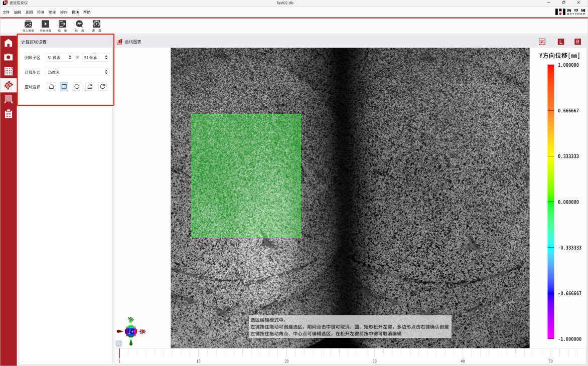Viewport: 588px width, 366px height.
Task: Click the red R view button
Action: (x=577, y=42)
